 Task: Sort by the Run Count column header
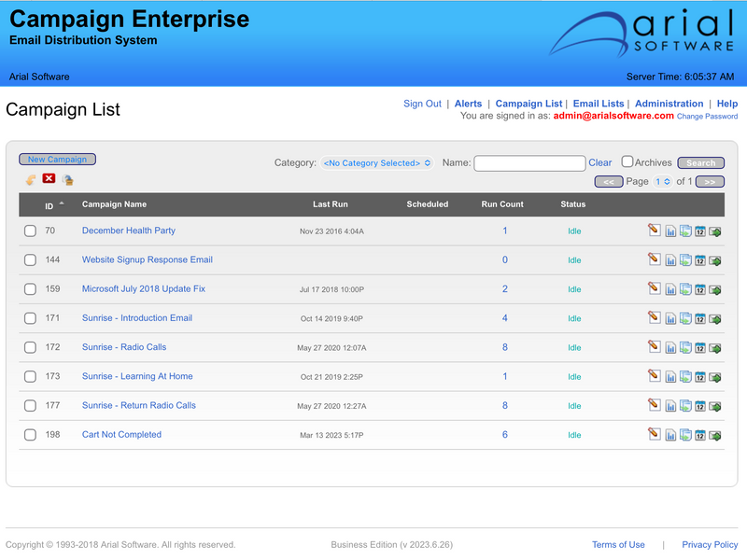(x=502, y=204)
